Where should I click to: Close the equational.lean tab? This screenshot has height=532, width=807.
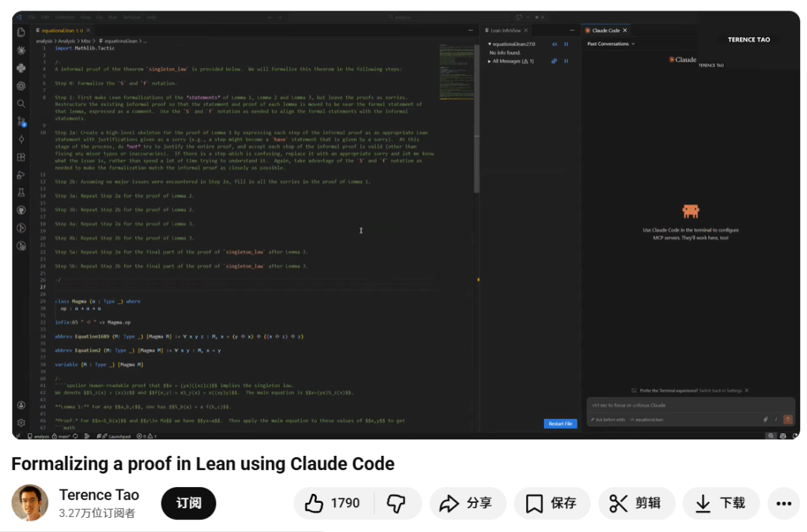tap(88, 31)
